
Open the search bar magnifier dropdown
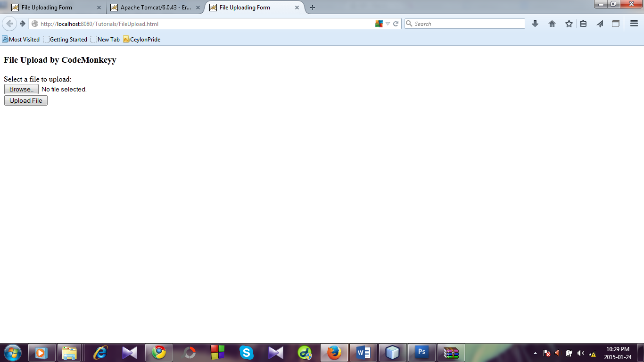pyautogui.click(x=410, y=23)
